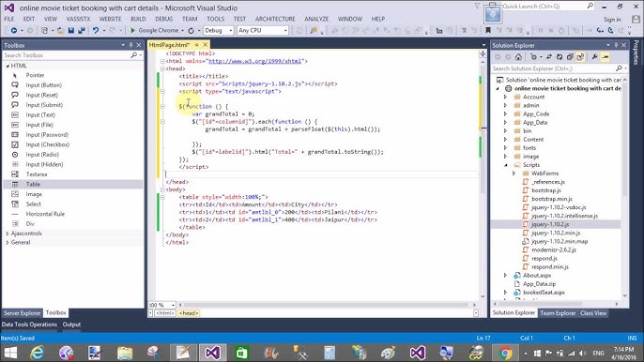The height and width of the screenshot is (362, 644).
Task: Click the Refresh icon in Solution Explorer
Action: point(560,57)
